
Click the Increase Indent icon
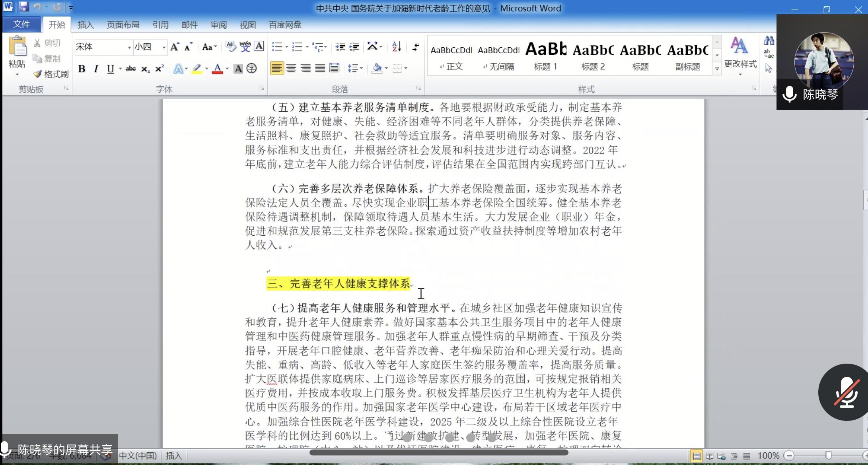[354, 47]
